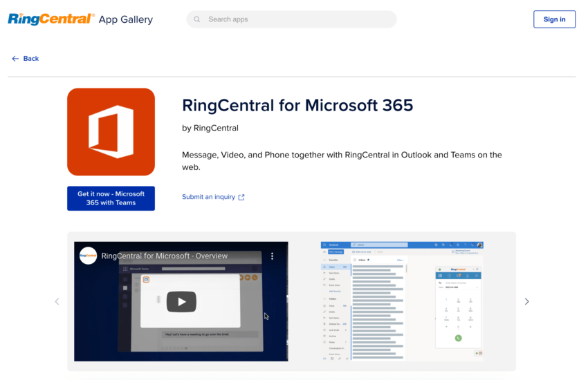Advance carousel with the right chevron
The width and height of the screenshot is (588, 380).
click(x=526, y=301)
